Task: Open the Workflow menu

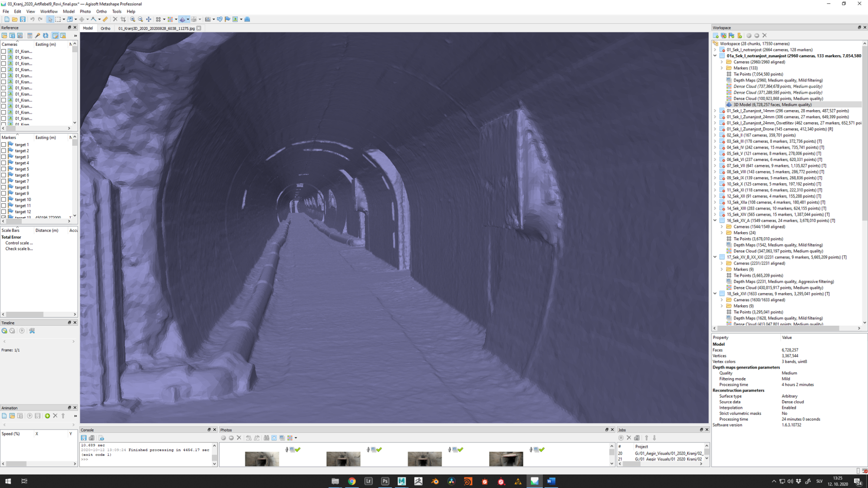Action: tap(49, 11)
